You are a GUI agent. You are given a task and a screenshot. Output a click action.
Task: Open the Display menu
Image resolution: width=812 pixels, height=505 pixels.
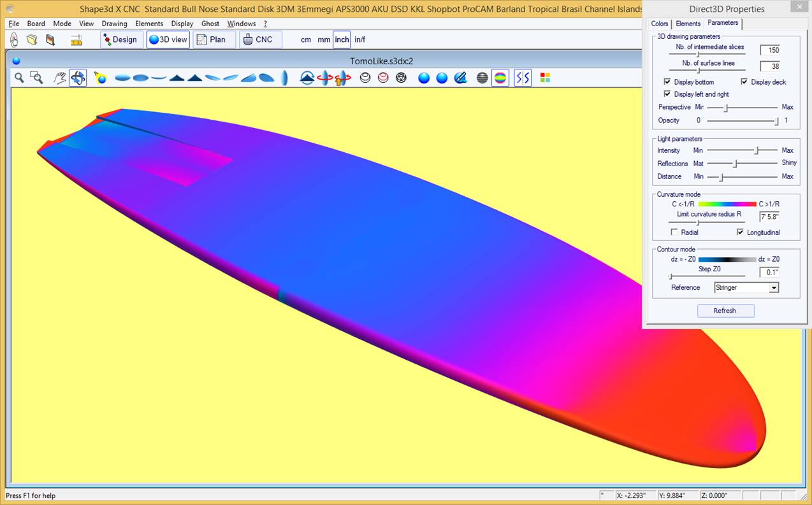pos(182,24)
